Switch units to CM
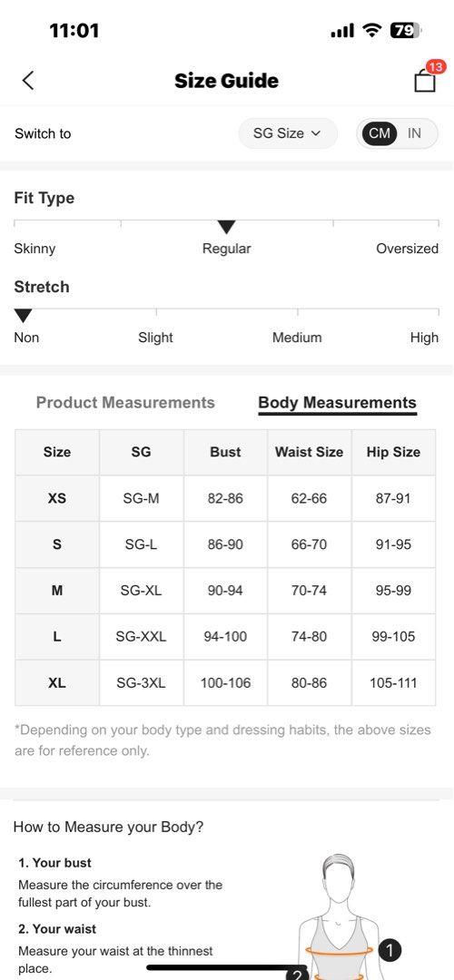454x980 pixels. [379, 133]
